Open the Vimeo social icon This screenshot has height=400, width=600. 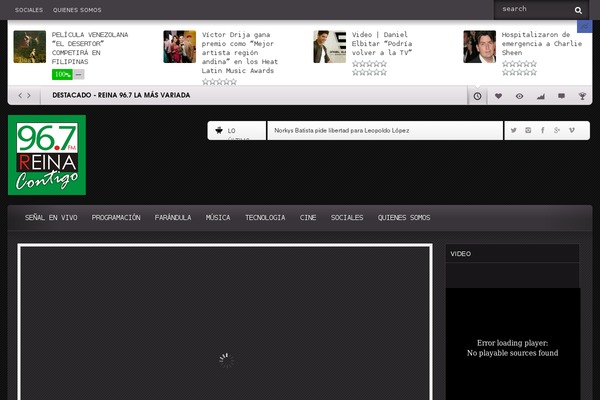click(572, 130)
